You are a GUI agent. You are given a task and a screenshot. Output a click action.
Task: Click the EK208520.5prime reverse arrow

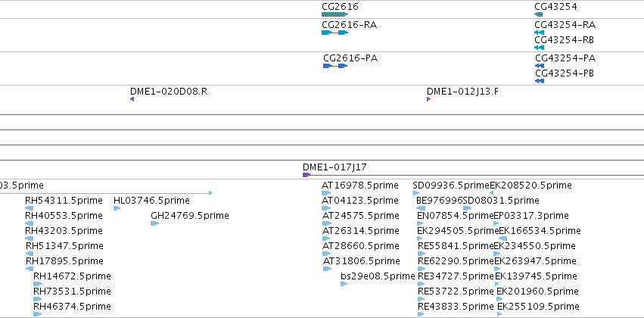[x=492, y=193]
